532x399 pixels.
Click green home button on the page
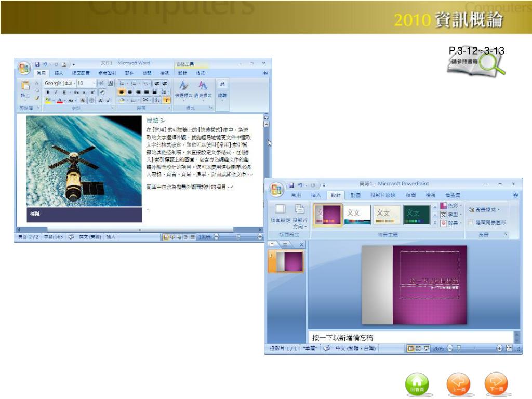click(x=417, y=384)
